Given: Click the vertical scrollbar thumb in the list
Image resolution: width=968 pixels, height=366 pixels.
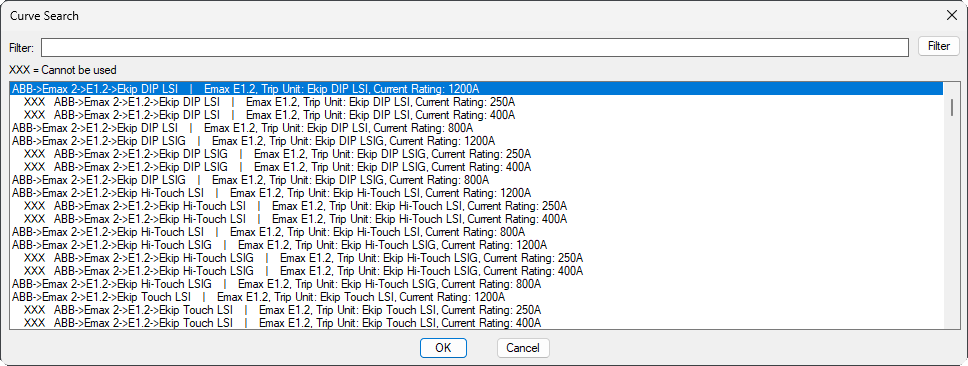Looking at the screenshot, I should (951, 107).
